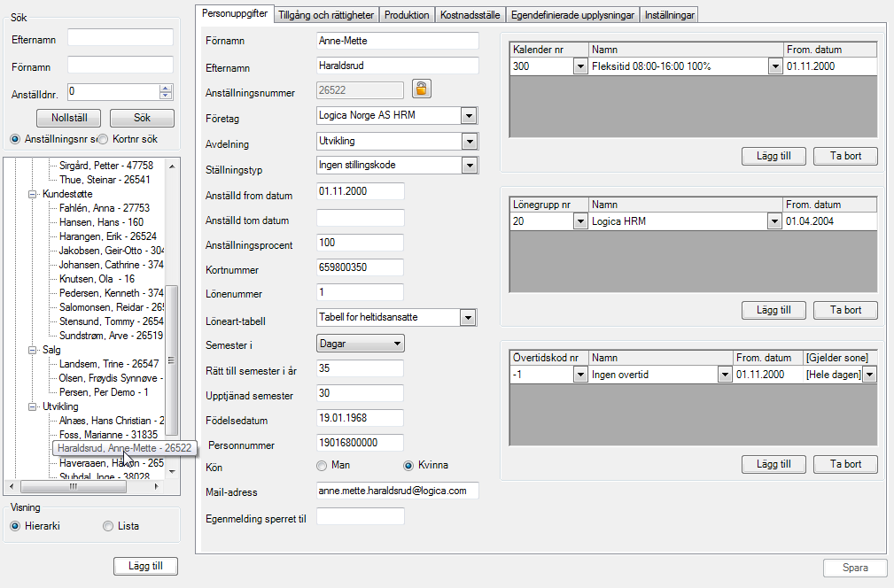Increase Anställdnr with up spinner
Screen dimensions: 894x588
[x=166, y=89]
